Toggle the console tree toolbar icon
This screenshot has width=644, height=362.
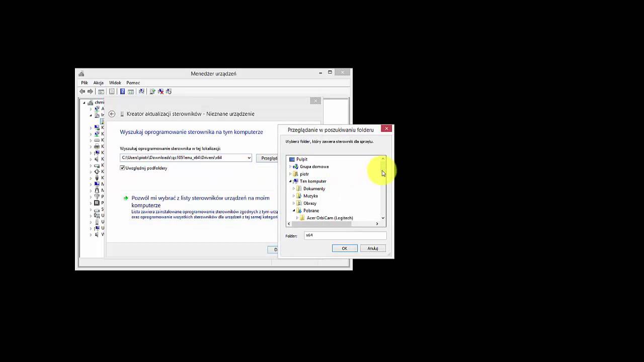coord(101,92)
